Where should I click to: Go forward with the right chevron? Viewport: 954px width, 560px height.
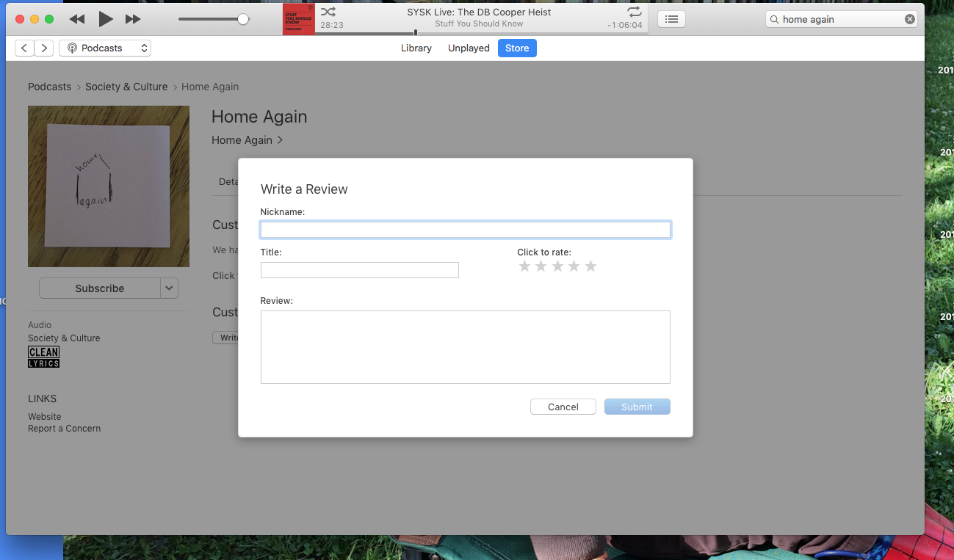coord(44,48)
